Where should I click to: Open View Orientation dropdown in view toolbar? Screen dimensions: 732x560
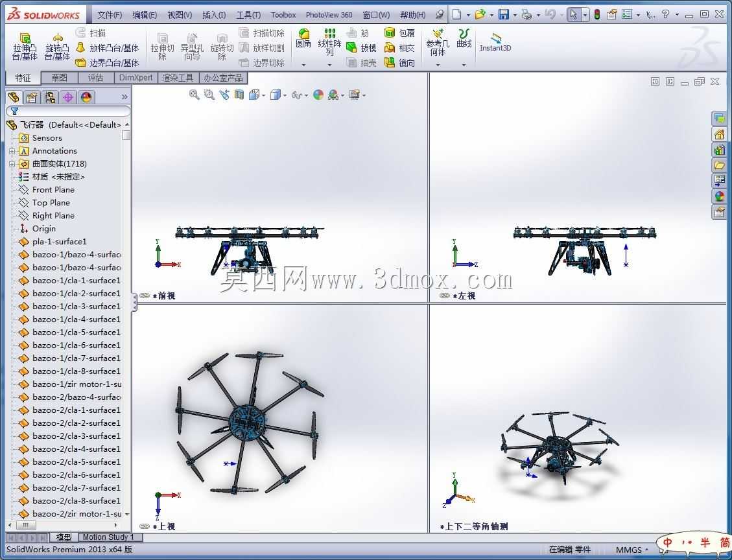tap(257, 95)
